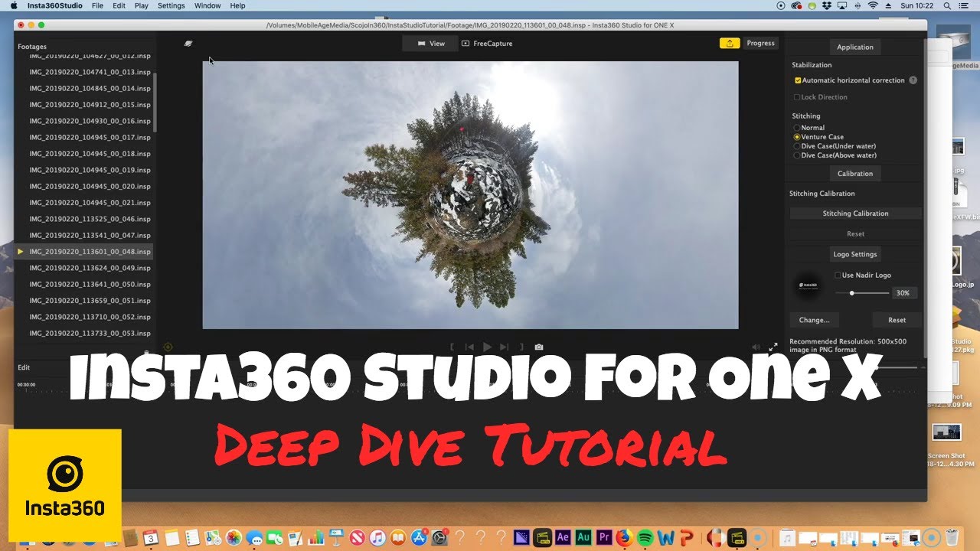The width and height of the screenshot is (980, 551).
Task: Open the Window menu
Action: pos(207,5)
